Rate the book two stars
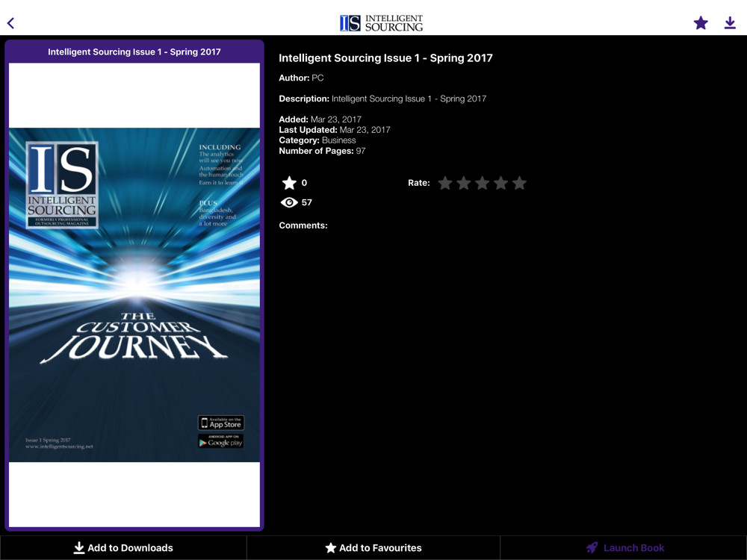This screenshot has width=747, height=560. pos(464,183)
